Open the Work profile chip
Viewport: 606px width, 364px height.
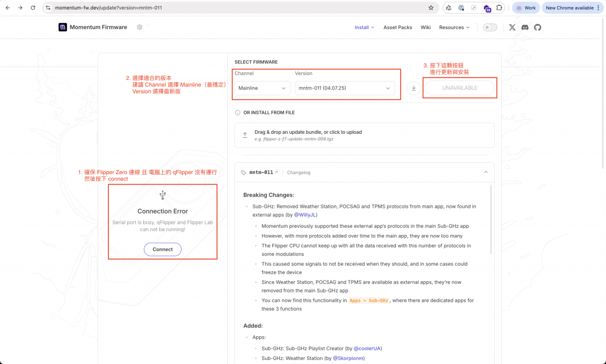526,8
